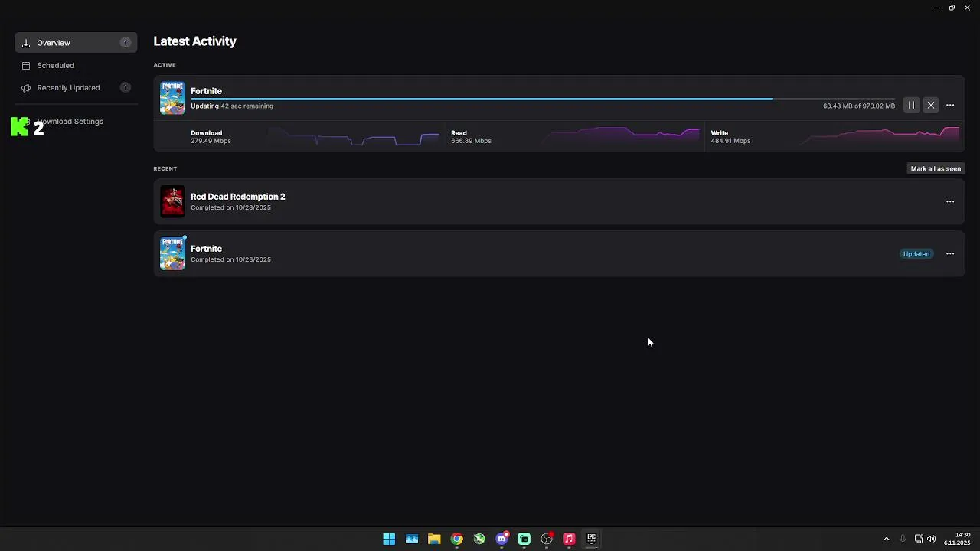980x551 pixels.
Task: Click 'Completed on 10/23/2025' text
Action: click(230, 259)
